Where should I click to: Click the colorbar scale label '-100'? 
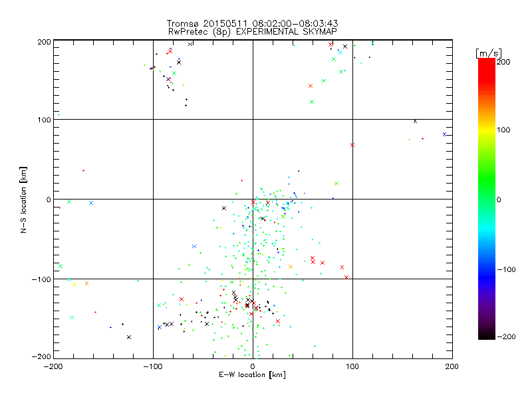click(x=506, y=270)
